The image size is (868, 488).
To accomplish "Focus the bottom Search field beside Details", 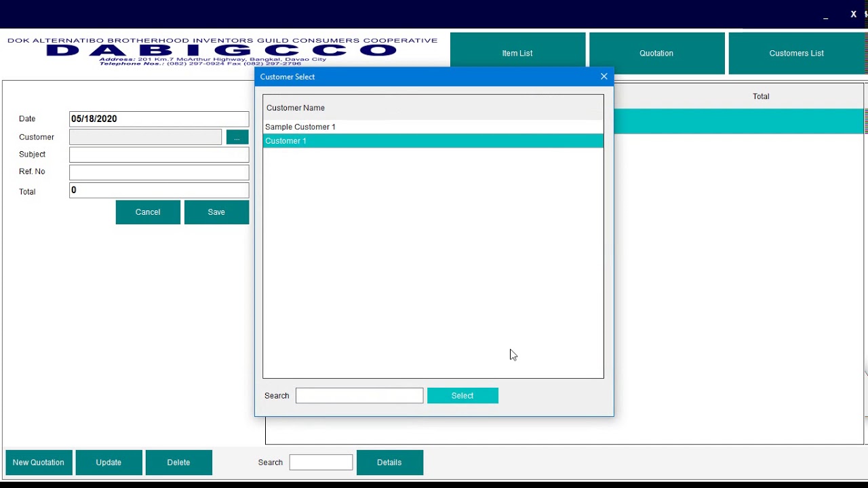I will coord(321,462).
